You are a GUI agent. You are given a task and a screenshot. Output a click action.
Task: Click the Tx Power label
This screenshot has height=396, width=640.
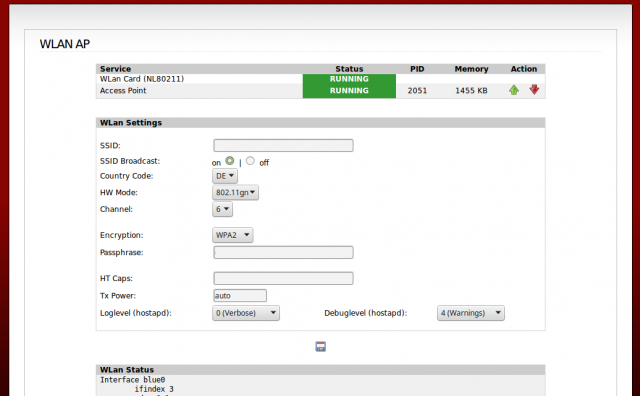coord(118,296)
